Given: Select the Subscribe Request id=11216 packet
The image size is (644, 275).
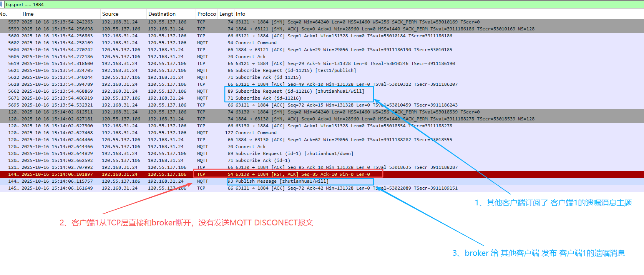Looking at the screenshot, I should [299, 91].
